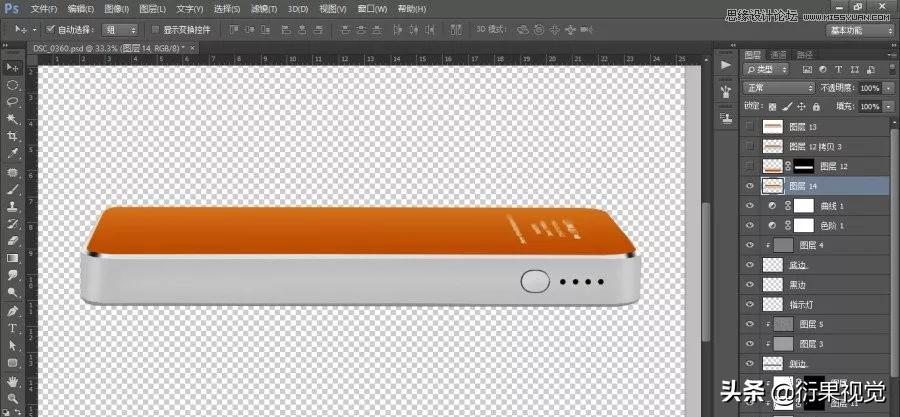Screen dimensions: 900x417
Task: Click the 不透明度 100% value field
Action: [870, 88]
